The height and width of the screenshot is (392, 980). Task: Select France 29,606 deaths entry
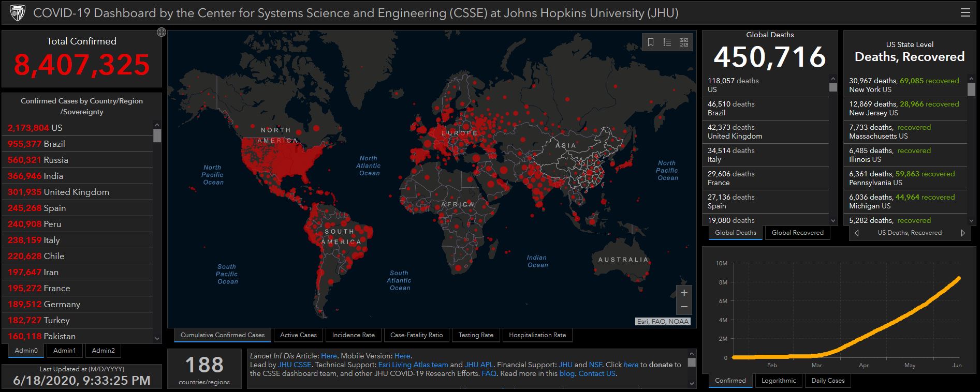click(x=767, y=178)
